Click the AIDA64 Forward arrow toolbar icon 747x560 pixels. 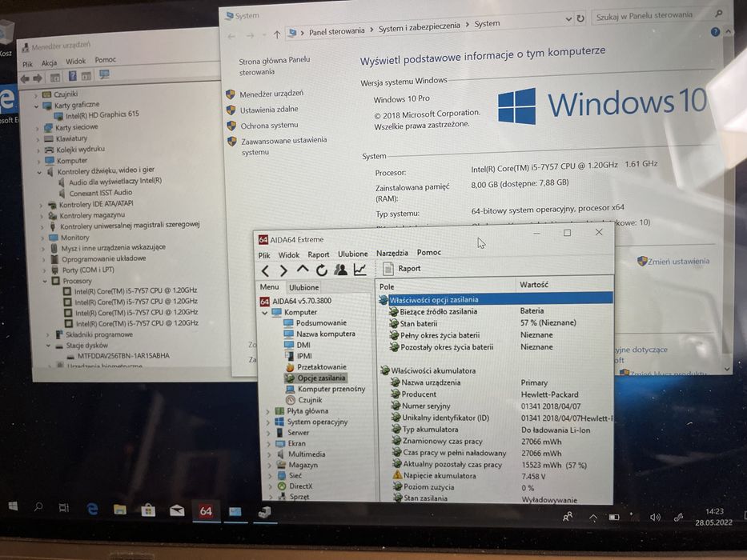[x=283, y=271]
